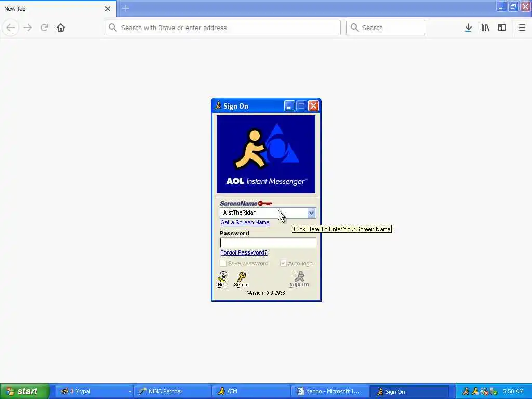Image resolution: width=532 pixels, height=399 pixels.
Task: Minimize the Sign On window
Action: (289, 106)
